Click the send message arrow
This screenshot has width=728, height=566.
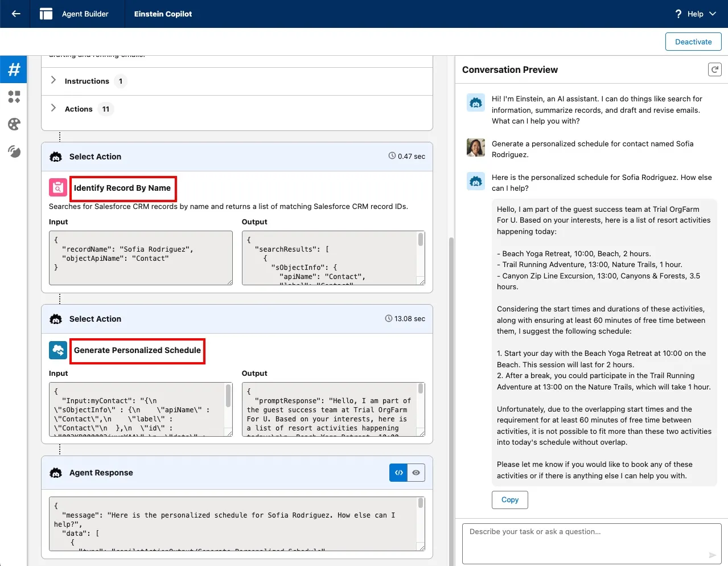tap(712, 555)
